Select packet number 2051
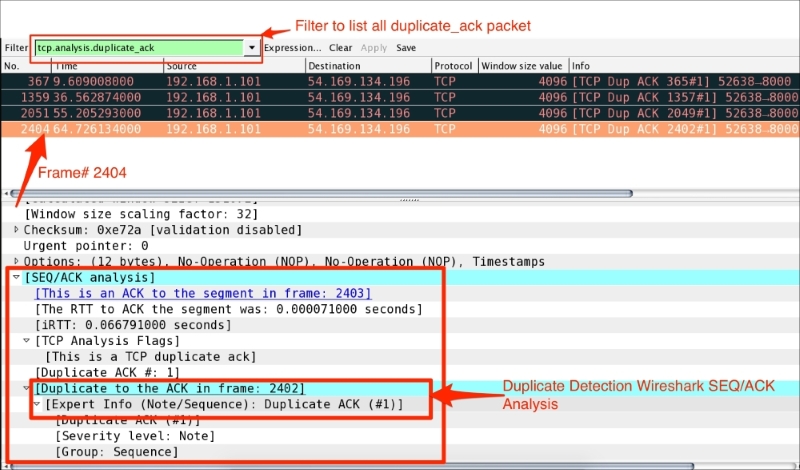800x470 pixels. click(x=400, y=113)
